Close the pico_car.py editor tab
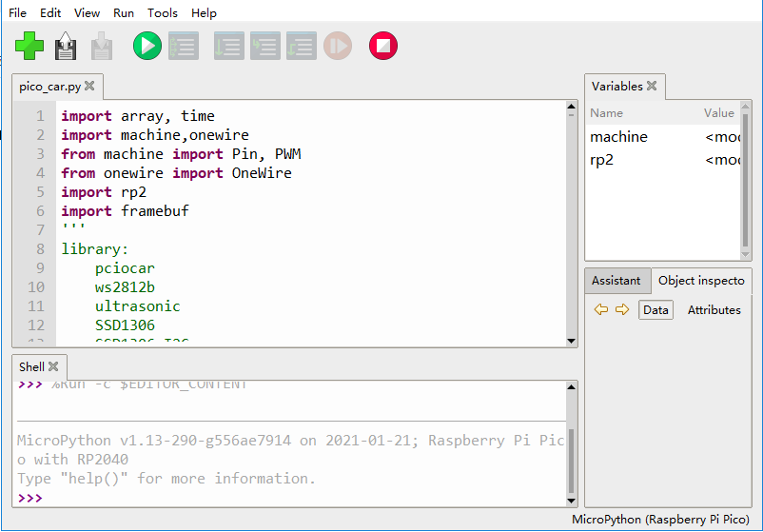Screen dimensions: 763x532 [89, 86]
